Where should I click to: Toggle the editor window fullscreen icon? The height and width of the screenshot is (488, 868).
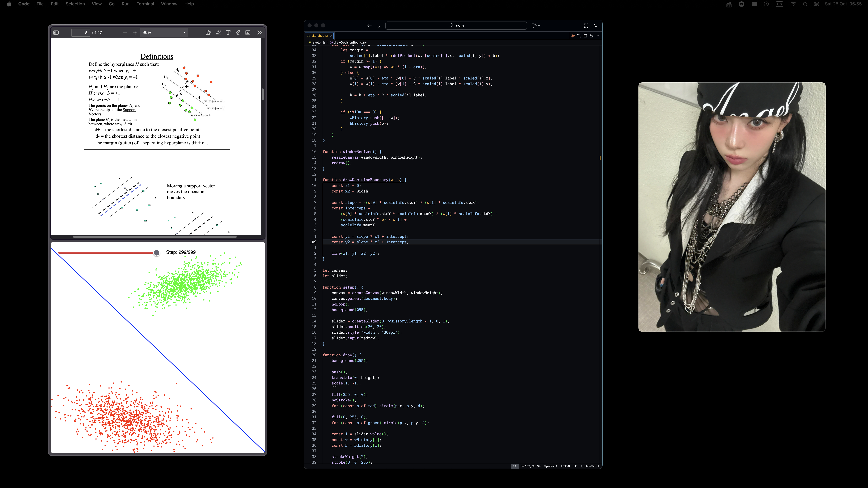tap(586, 26)
